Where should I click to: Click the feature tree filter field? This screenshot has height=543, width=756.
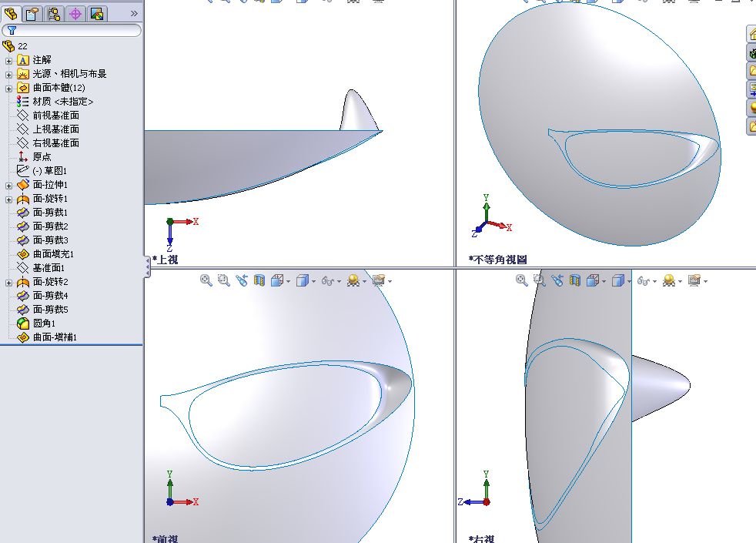click(72, 30)
